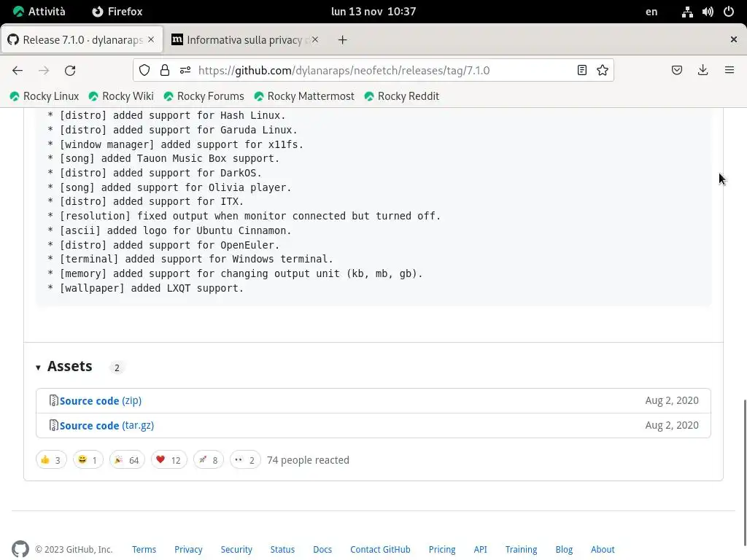
Task: Bookmark this page with the star icon
Action: 602,71
